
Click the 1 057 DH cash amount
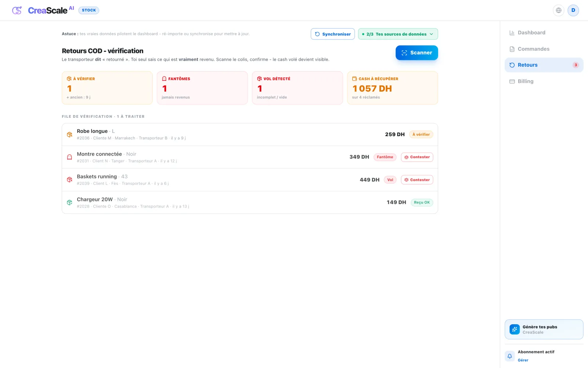point(372,89)
